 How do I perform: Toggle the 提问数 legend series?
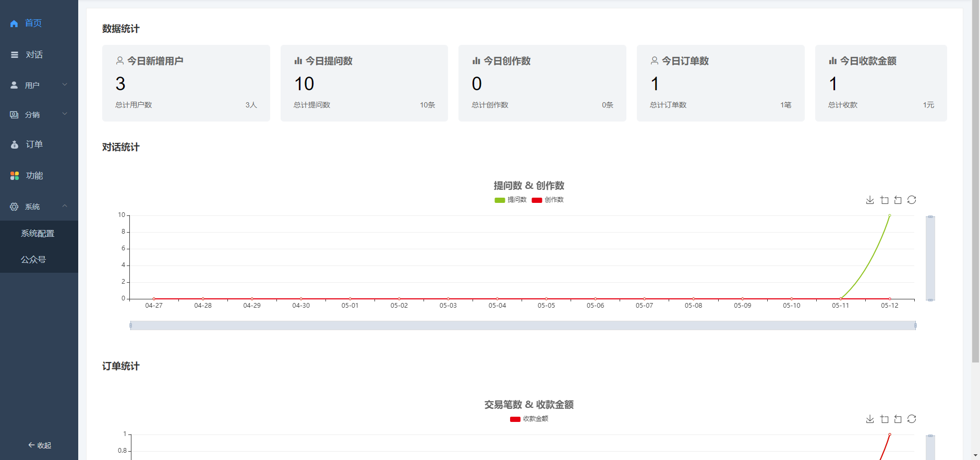pyautogui.click(x=511, y=200)
